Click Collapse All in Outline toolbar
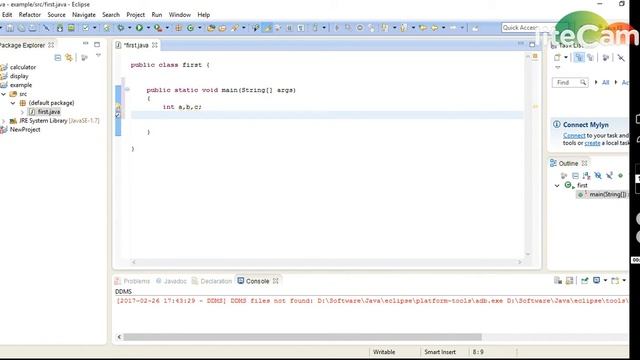 575,176
